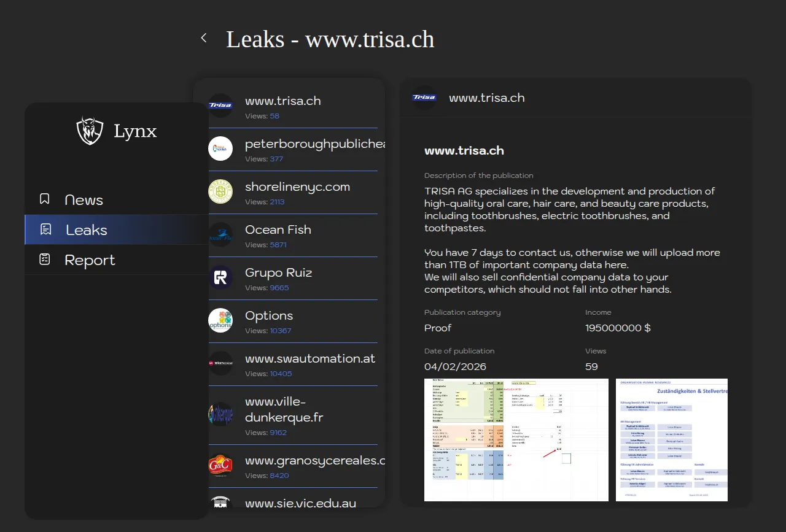
Task: Open the Report menu item
Action: click(90, 260)
